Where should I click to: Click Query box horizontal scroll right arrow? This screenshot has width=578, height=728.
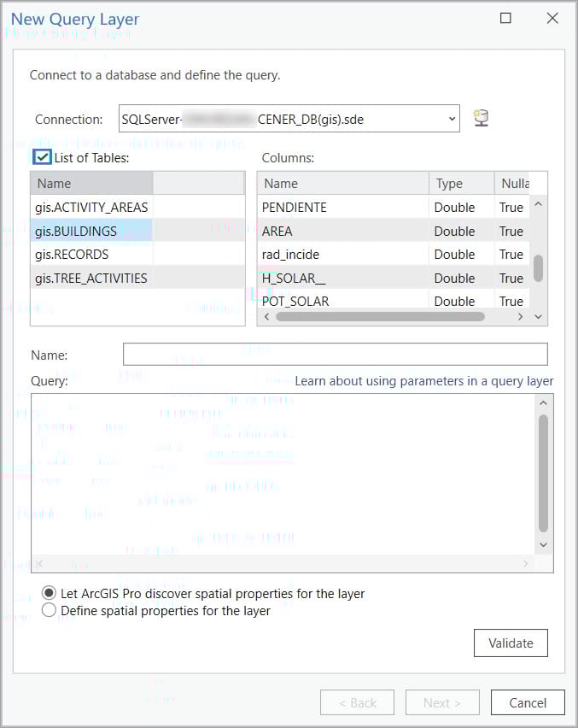click(526, 563)
